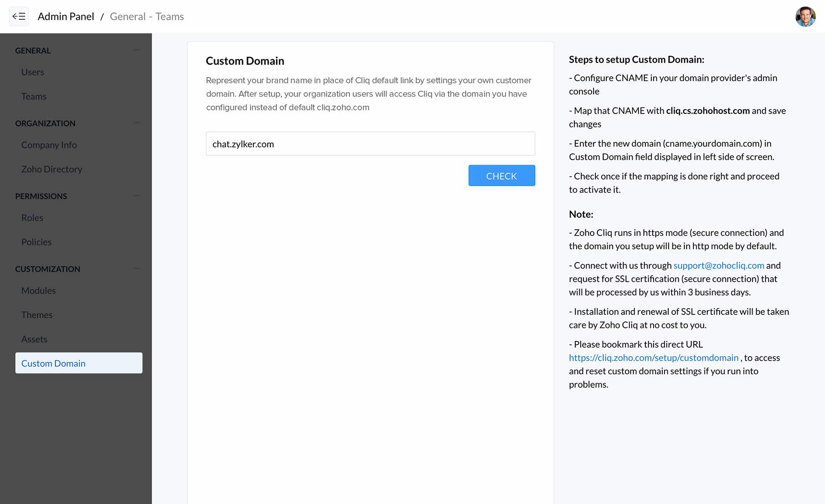Viewport: 825px width, 504px height.
Task: Collapse the GENERAL section
Action: click(137, 50)
